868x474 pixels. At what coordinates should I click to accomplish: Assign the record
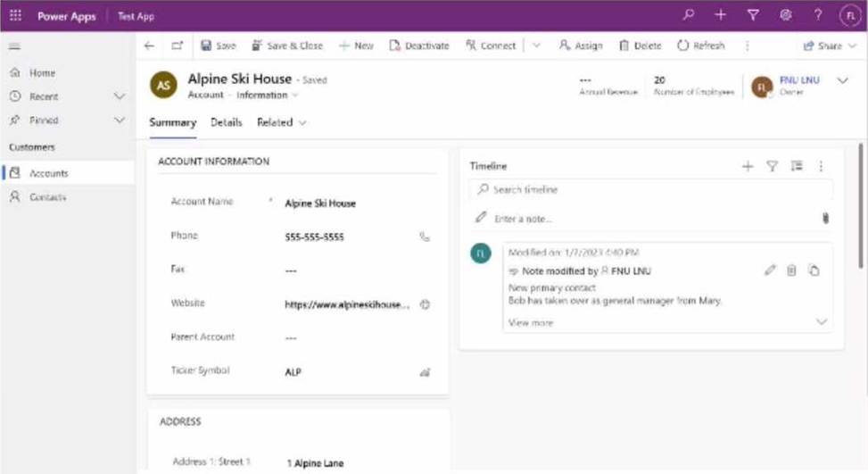(x=581, y=46)
